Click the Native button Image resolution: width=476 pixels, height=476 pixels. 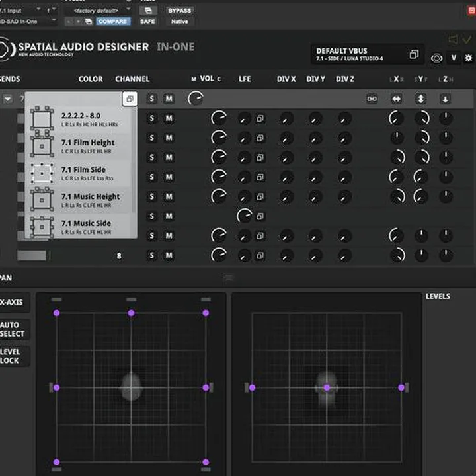[179, 22]
